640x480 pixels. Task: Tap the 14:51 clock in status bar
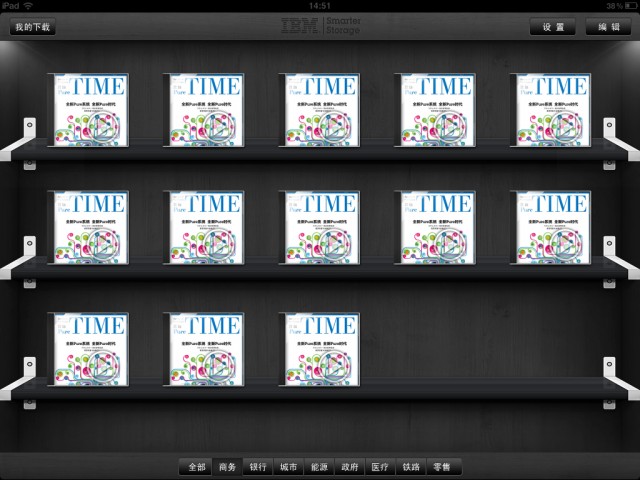tap(320, 6)
